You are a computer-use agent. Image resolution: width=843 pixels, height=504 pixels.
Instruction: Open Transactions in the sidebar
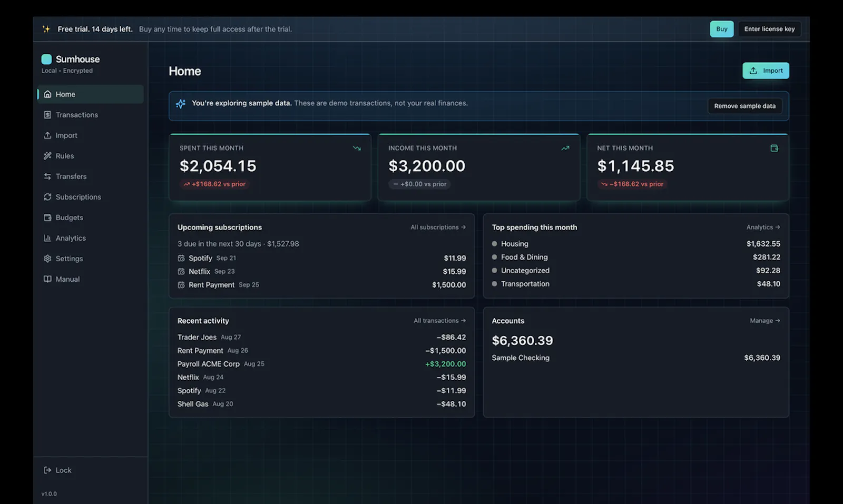point(91,115)
